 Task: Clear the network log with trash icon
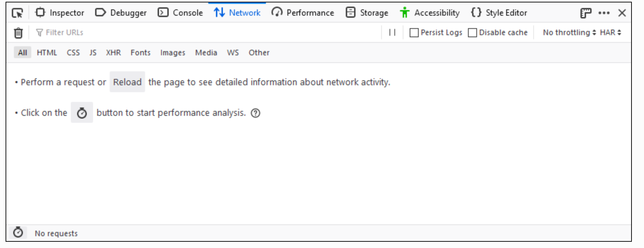pyautogui.click(x=18, y=33)
